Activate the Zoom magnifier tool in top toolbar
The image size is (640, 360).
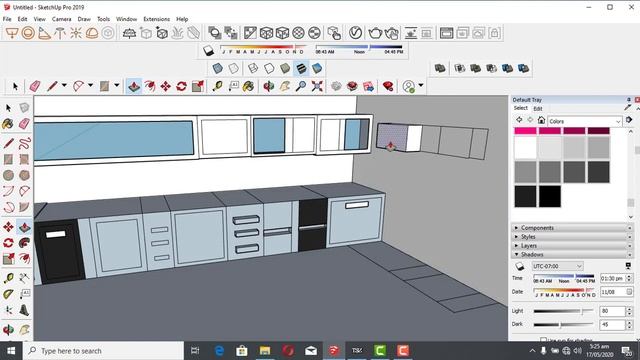301,86
